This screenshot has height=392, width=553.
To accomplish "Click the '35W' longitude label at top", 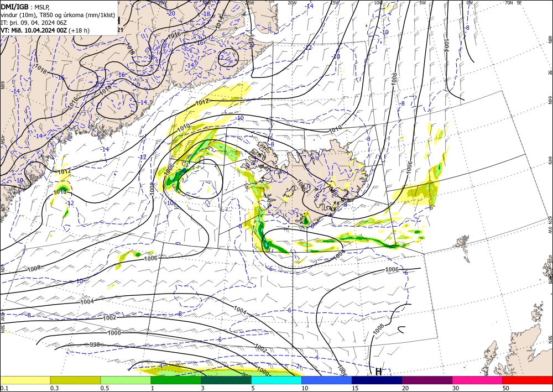I will pos(163,2).
